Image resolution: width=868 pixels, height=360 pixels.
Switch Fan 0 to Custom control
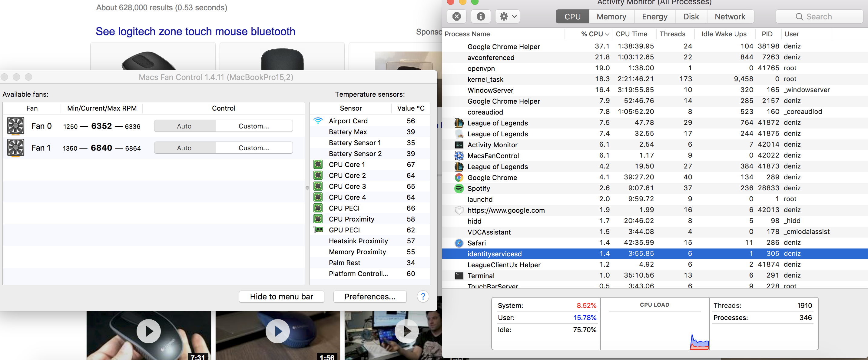coord(253,126)
